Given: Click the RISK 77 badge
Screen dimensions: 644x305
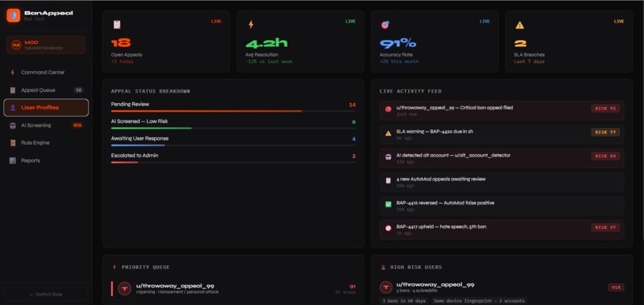Looking at the screenshot, I should 606,133.
